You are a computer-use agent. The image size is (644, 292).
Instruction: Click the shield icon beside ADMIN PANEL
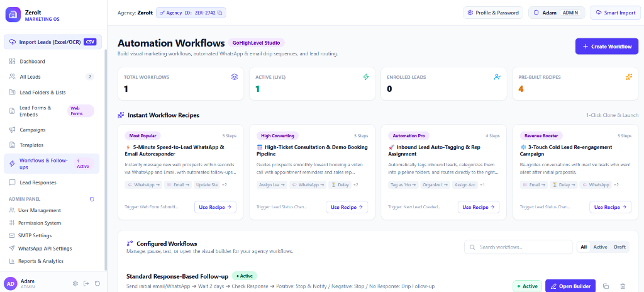click(x=92, y=199)
